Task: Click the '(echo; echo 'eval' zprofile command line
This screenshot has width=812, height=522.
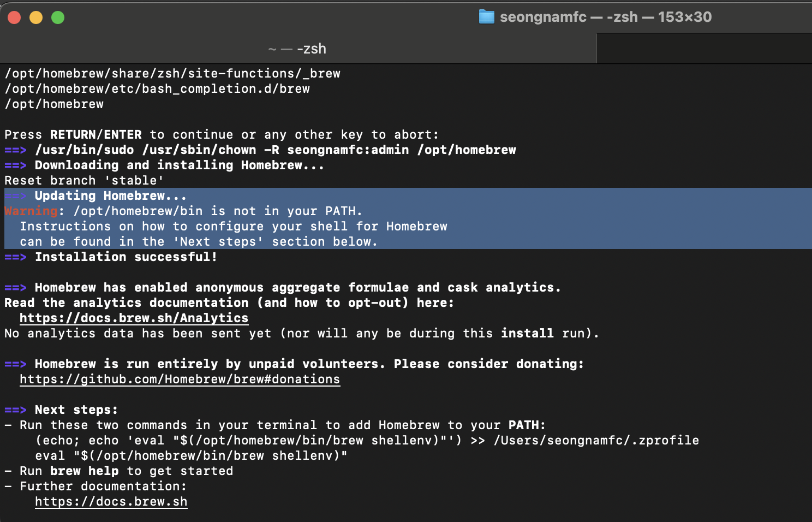Action: tap(367, 440)
